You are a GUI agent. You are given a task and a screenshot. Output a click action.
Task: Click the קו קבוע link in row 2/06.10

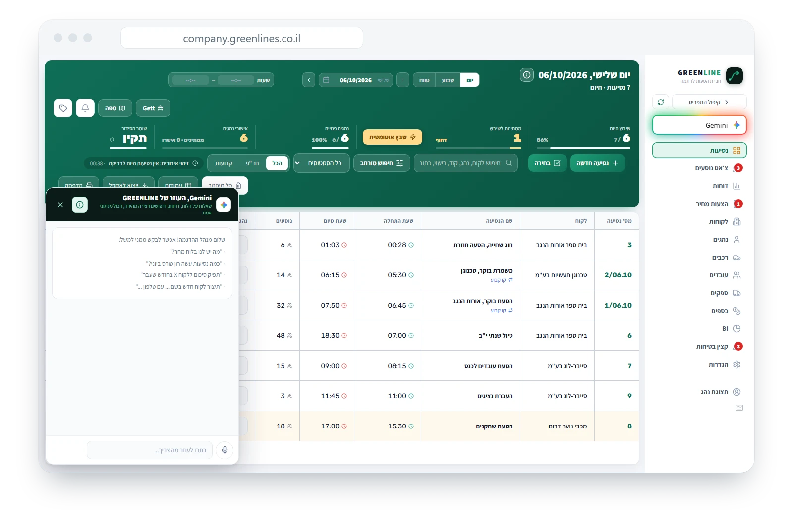(x=502, y=280)
